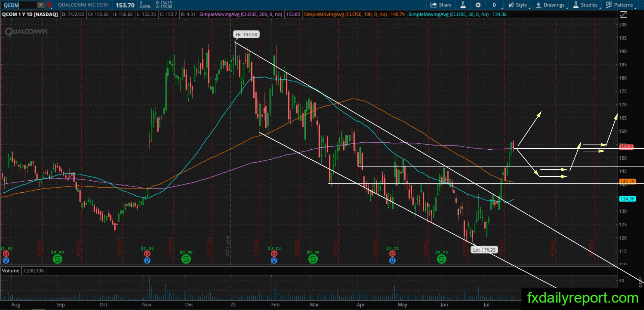Screen dimensions: 644x310
Task: Open the Studies menu
Action: [585, 5]
